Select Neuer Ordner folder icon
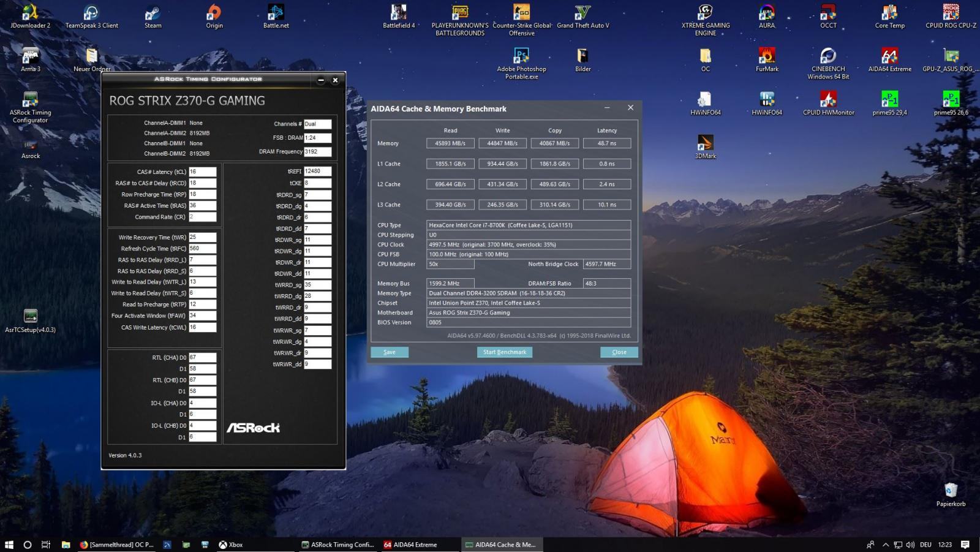Screen dimensions: 980x552 tap(91, 60)
